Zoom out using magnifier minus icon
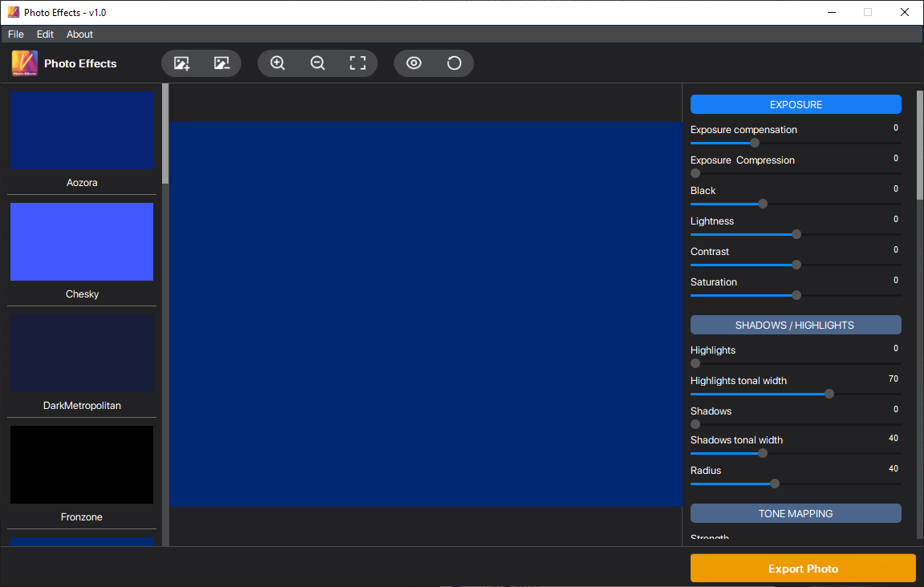Image resolution: width=924 pixels, height=587 pixels. pyautogui.click(x=318, y=63)
